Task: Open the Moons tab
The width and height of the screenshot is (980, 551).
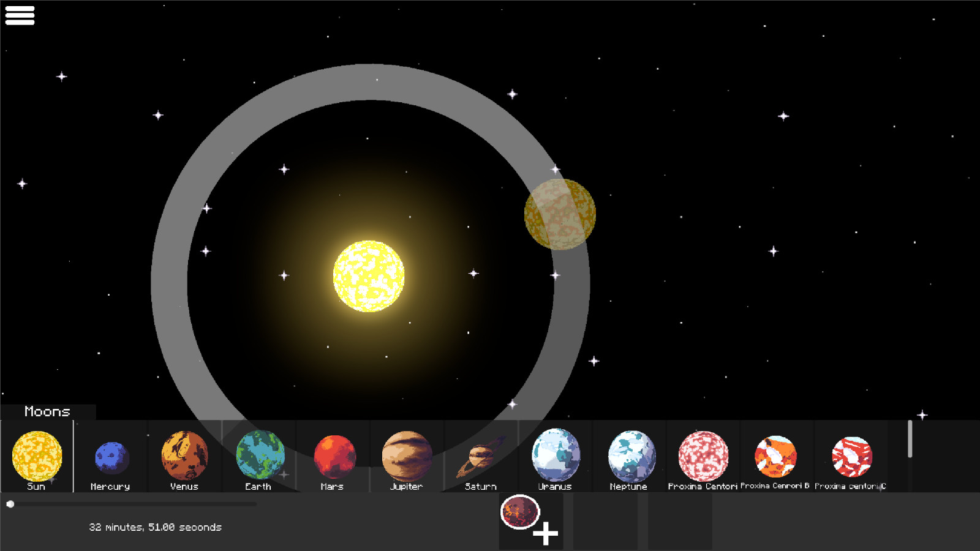Action: click(47, 411)
